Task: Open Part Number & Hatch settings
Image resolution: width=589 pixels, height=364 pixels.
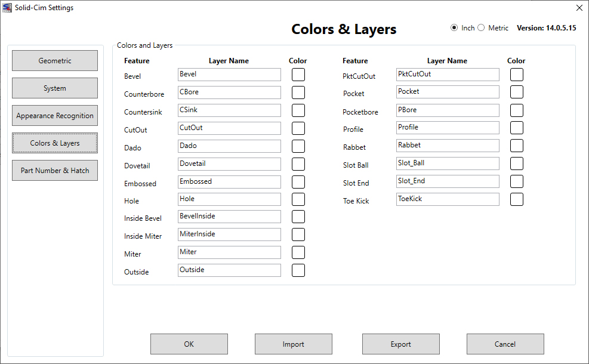Action: tap(55, 170)
